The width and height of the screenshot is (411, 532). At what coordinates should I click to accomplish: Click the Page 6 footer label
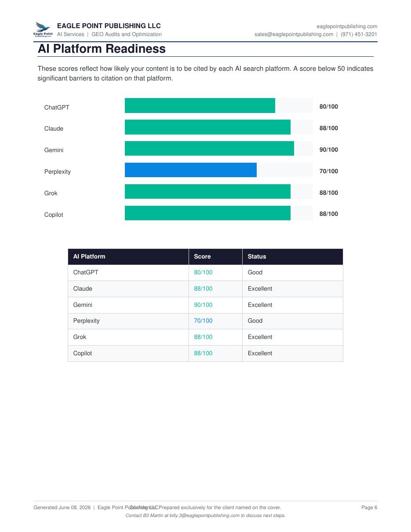(369, 507)
